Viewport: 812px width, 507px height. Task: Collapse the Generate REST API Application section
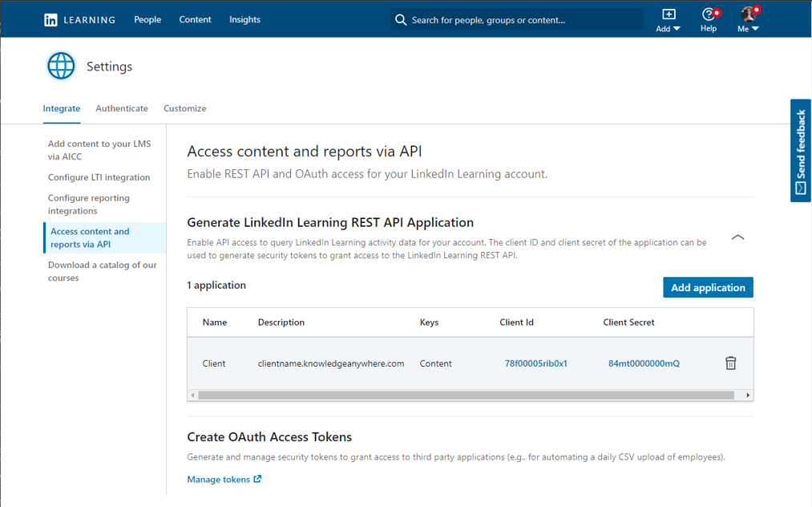coord(737,237)
